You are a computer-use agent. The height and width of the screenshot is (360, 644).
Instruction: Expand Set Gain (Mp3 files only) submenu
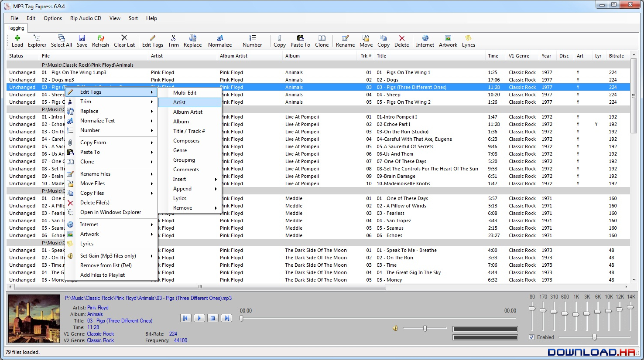(111, 256)
